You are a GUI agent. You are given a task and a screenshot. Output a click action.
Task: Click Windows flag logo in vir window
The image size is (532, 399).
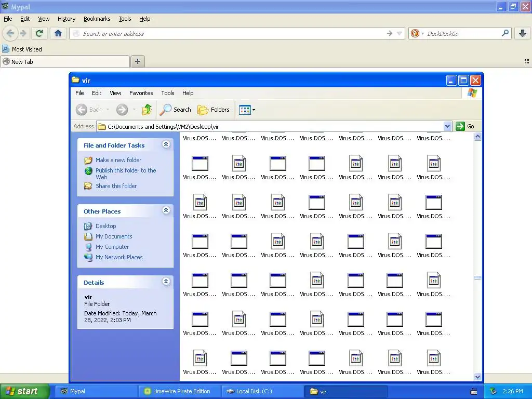[x=472, y=93]
